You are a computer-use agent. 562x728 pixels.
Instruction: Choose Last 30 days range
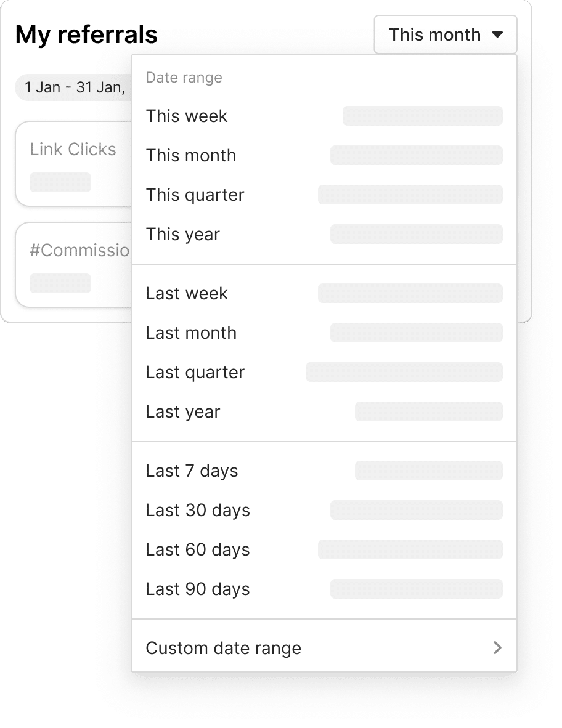pyautogui.click(x=198, y=511)
